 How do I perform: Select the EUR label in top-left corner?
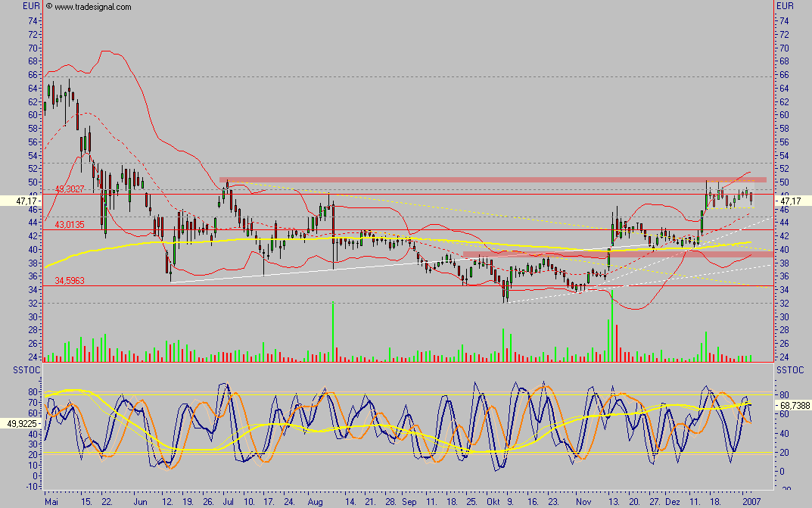(30, 6)
